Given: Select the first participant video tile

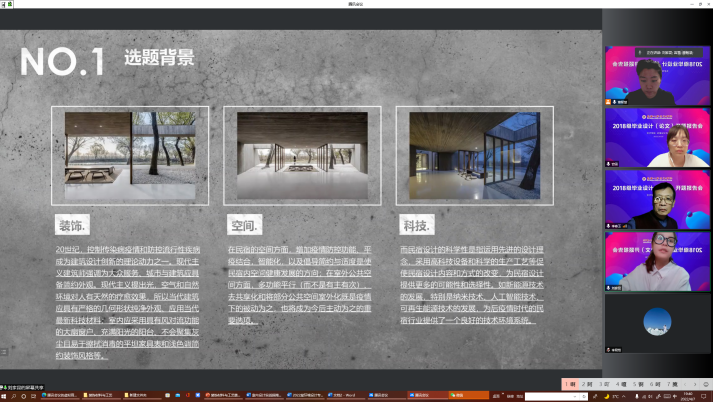Looking at the screenshot, I should [x=657, y=75].
